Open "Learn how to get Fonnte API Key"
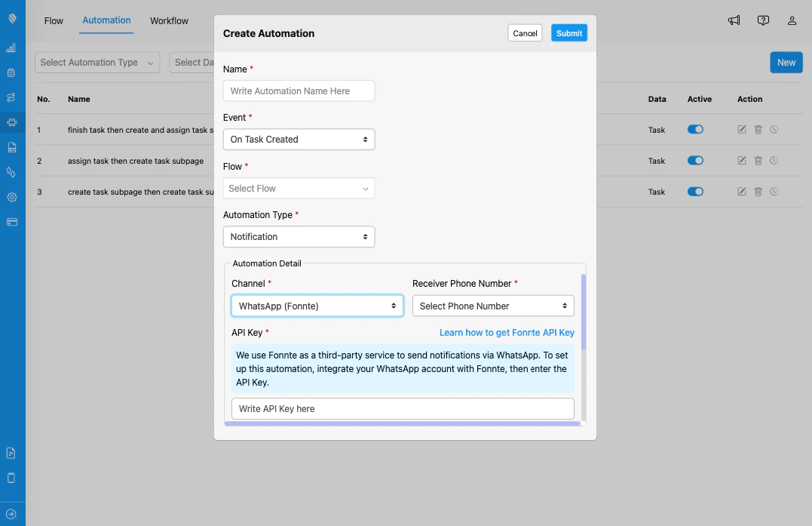This screenshot has height=526, width=812. [x=507, y=332]
